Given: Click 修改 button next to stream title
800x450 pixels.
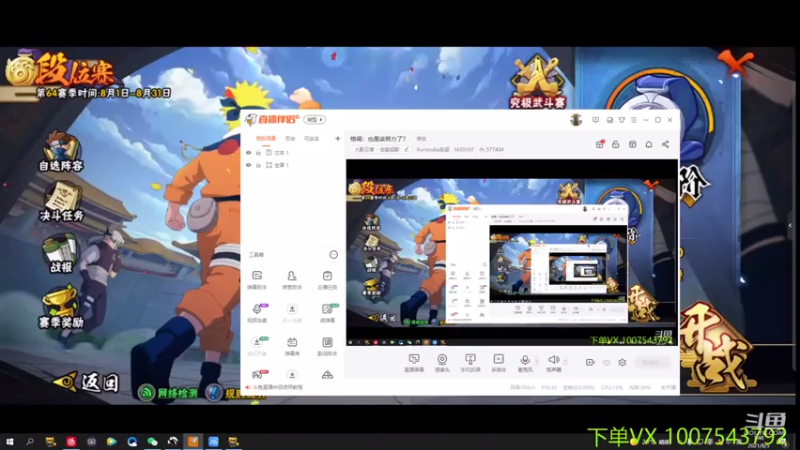Looking at the screenshot, I should (421, 139).
